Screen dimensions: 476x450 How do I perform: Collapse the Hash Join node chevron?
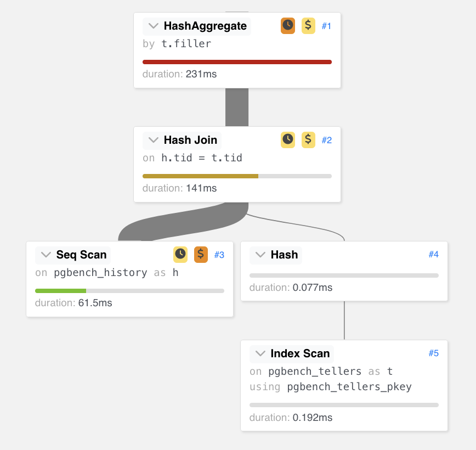(154, 140)
